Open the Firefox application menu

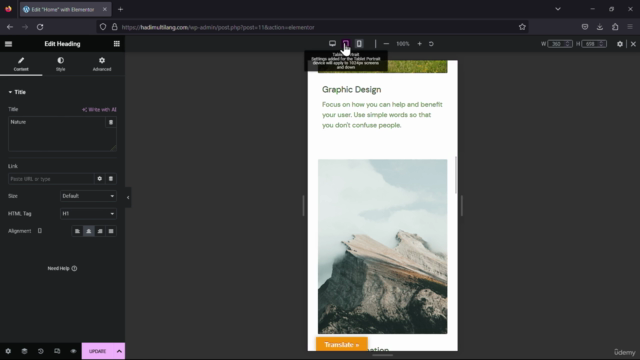630,27
